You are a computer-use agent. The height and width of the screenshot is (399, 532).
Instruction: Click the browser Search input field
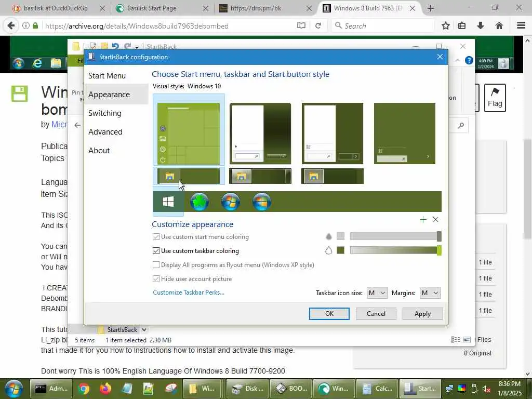383,26
